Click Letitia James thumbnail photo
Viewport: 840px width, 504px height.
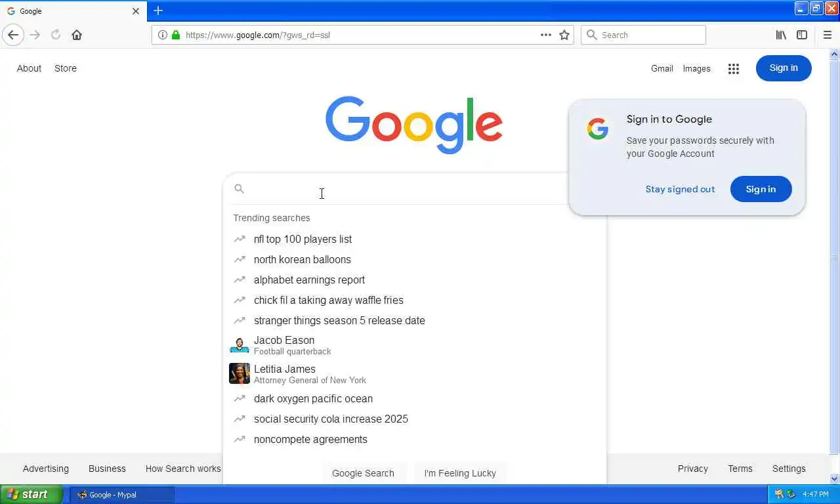pyautogui.click(x=240, y=373)
